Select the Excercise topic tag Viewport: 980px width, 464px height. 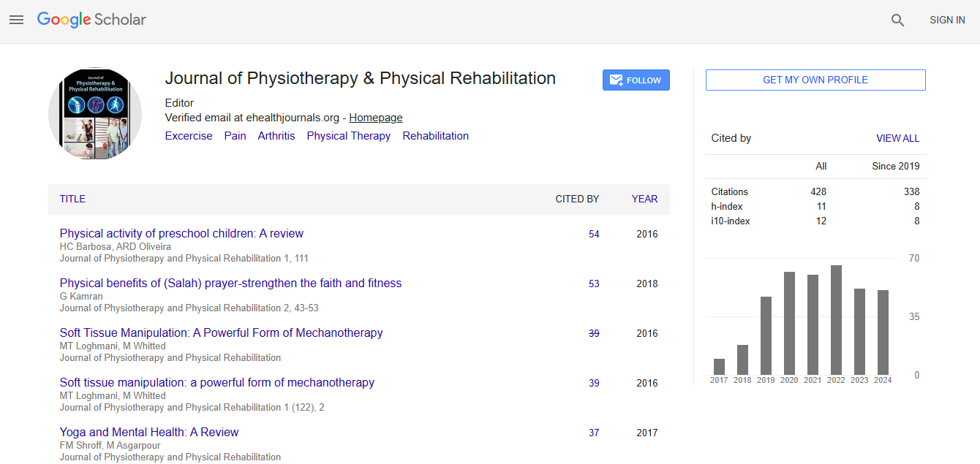pos(189,136)
